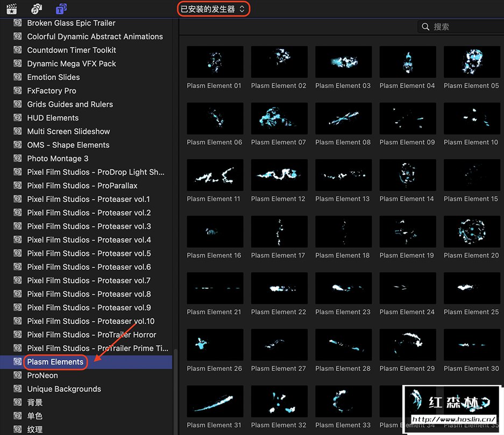This screenshot has width=504, height=435.
Task: Select the Plasm Element 17 thumbnail
Action: [279, 231]
